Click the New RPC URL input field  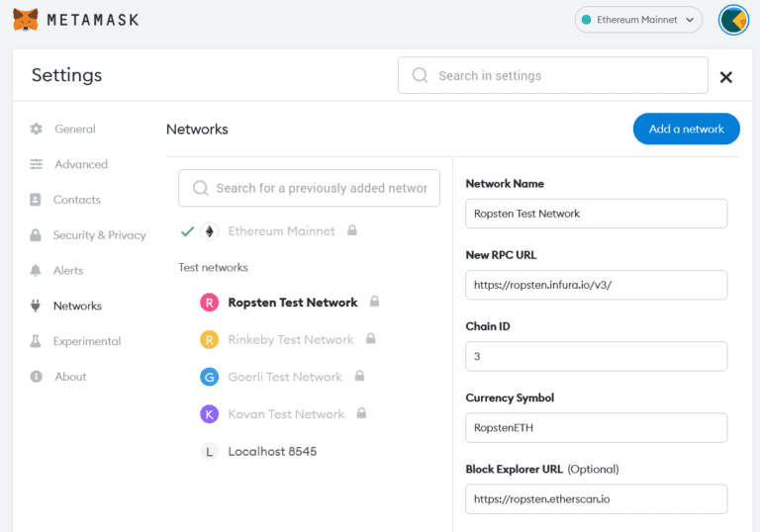point(596,285)
